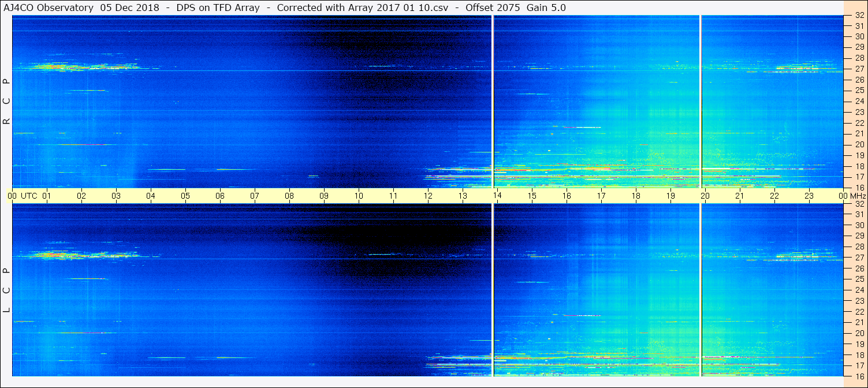This screenshot has width=868, height=388.
Task: Click the 16 MHz tick of the LCP panel
Action: coord(859,376)
